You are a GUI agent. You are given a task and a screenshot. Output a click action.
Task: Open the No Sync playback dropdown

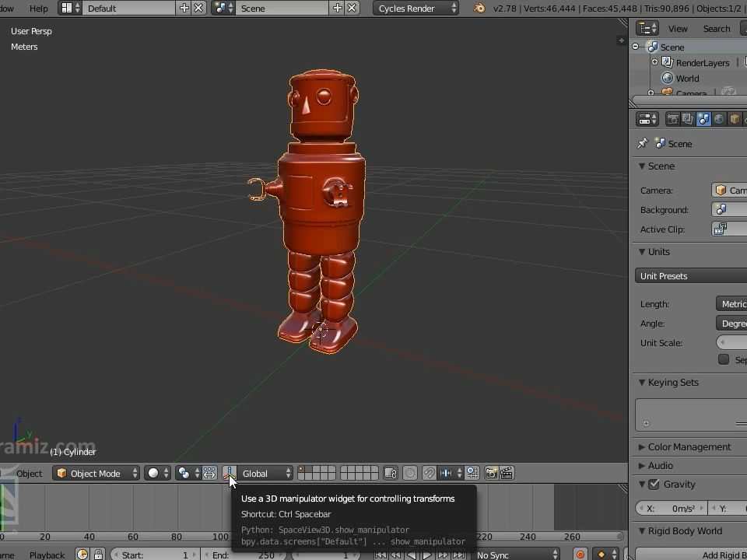coord(517,555)
